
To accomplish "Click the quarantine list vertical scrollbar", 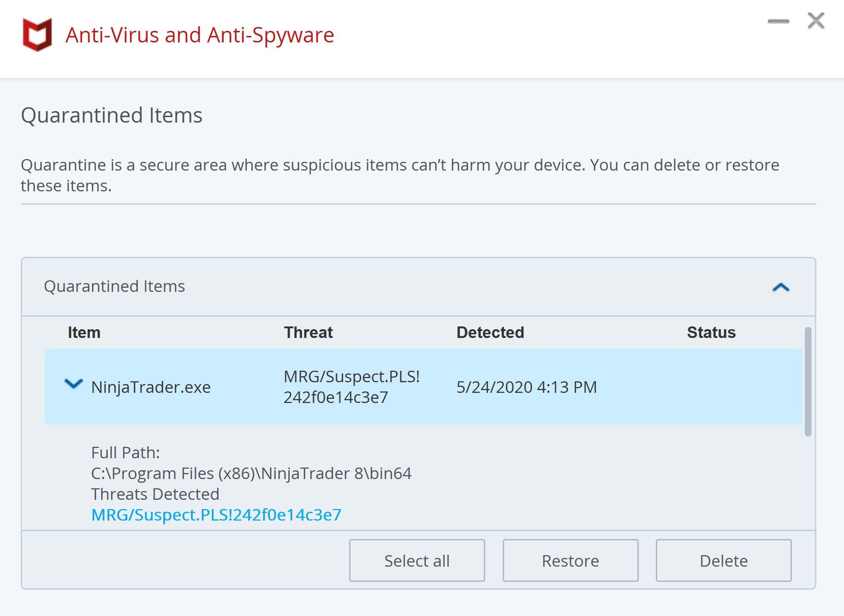I will pos(808,382).
